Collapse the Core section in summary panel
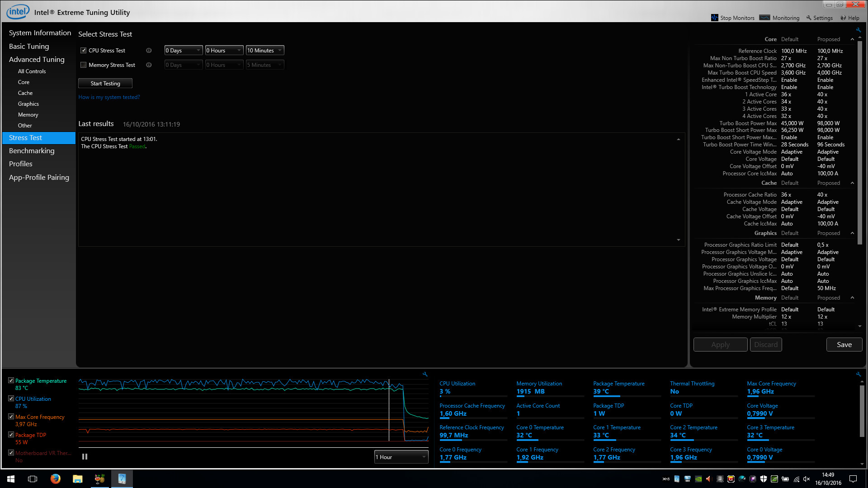This screenshot has width=868, height=488. [x=852, y=39]
